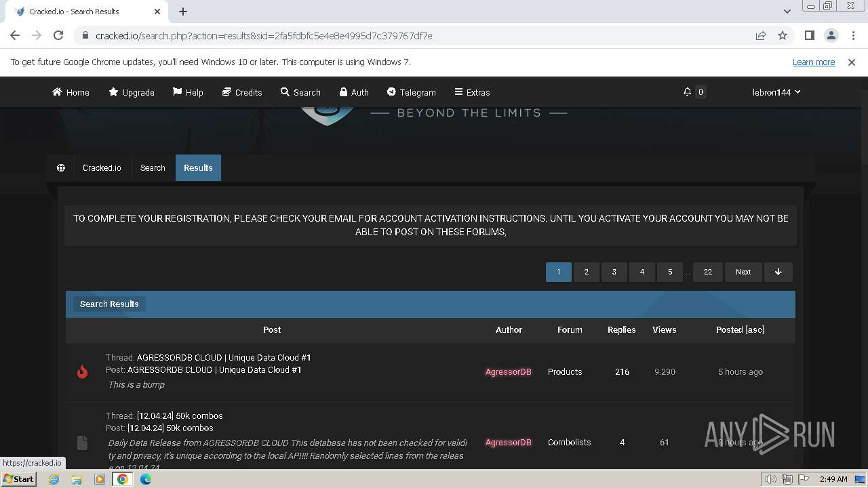Screen dimensions: 868x488
Task: Select the Results breadcrumb tab
Action: [x=198, y=167]
